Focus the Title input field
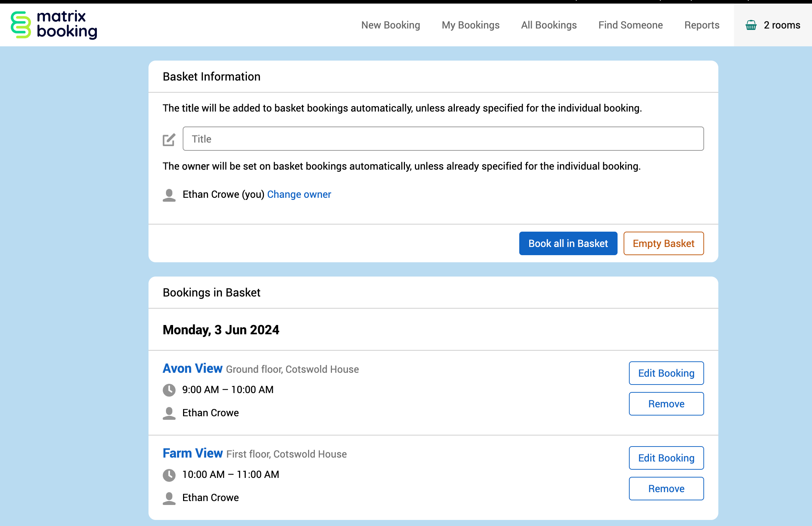812x526 pixels. [x=443, y=139]
